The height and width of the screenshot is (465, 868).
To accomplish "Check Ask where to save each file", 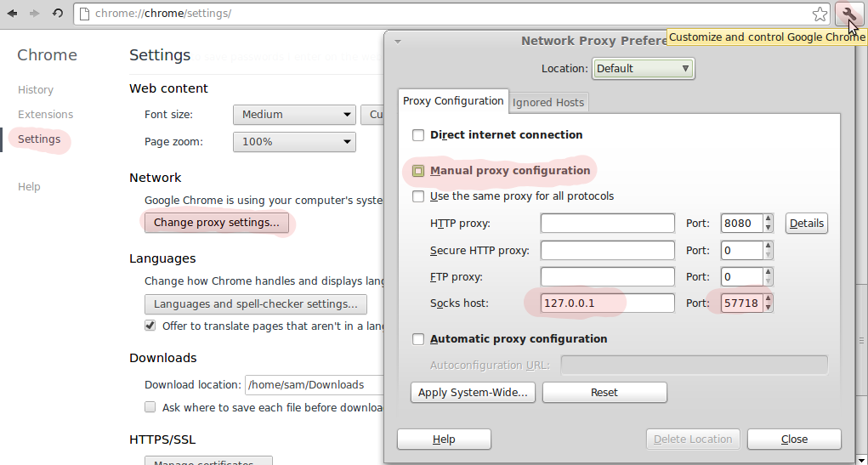I will [150, 407].
